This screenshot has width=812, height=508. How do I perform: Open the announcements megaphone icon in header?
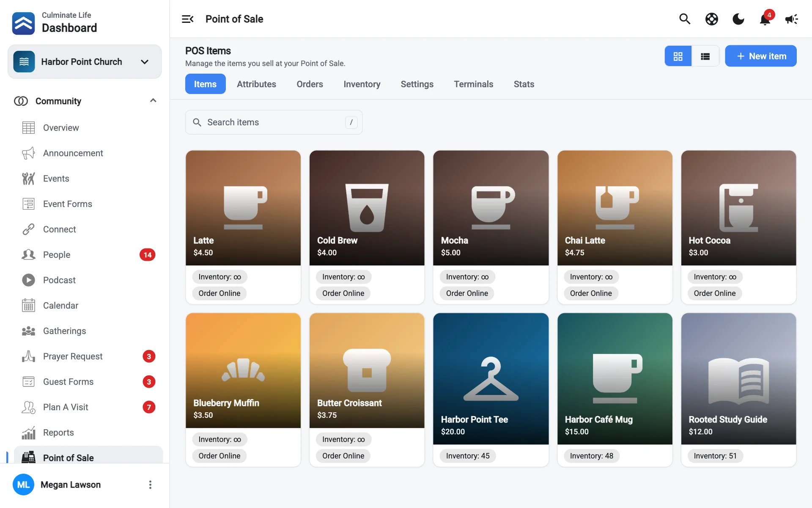[x=791, y=19]
